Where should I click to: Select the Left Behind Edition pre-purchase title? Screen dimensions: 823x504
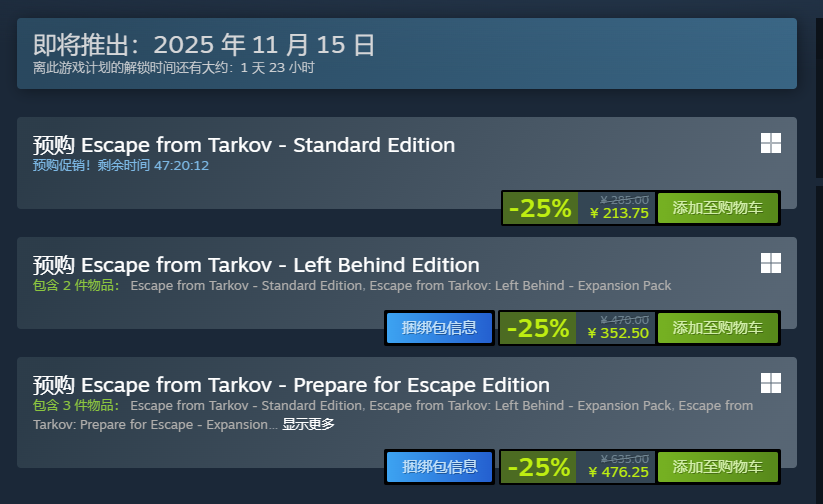(256, 265)
